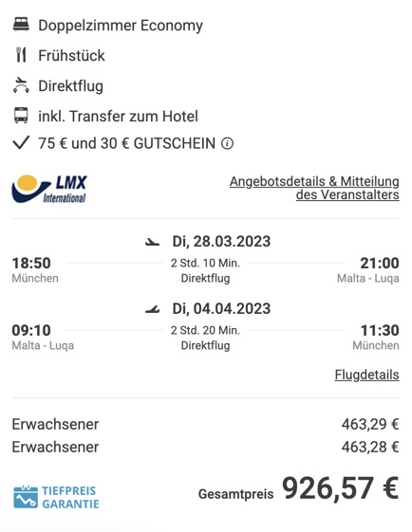Screen dimensions: 412x532
Task: Click the fork and knife Frühstück icon
Action: [21, 55]
